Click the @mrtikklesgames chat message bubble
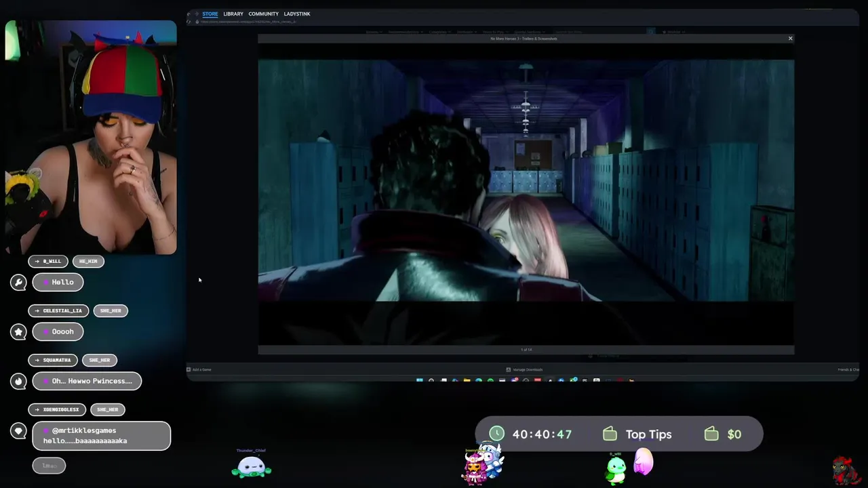868x488 pixels. pos(102,436)
